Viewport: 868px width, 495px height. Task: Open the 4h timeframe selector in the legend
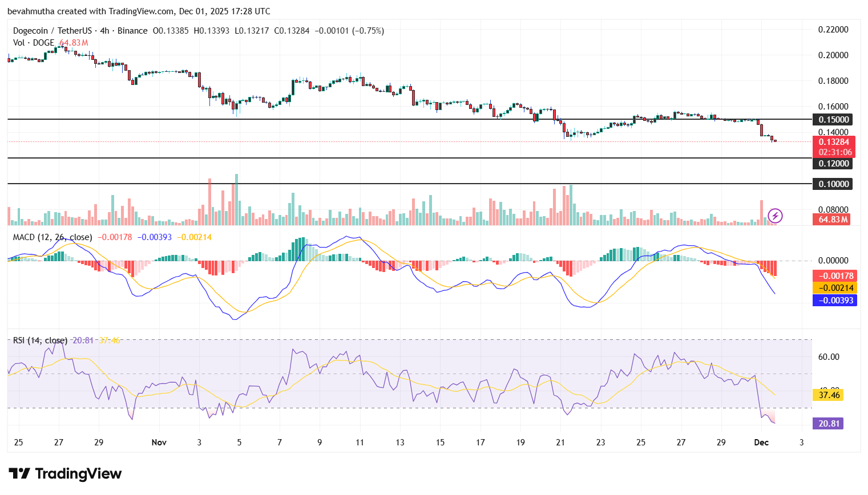[x=103, y=31]
